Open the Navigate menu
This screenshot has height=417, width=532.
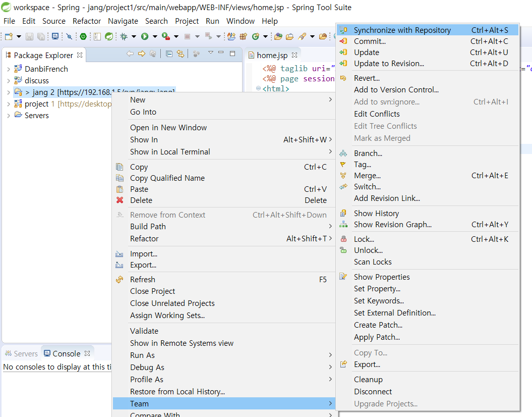pos(123,21)
